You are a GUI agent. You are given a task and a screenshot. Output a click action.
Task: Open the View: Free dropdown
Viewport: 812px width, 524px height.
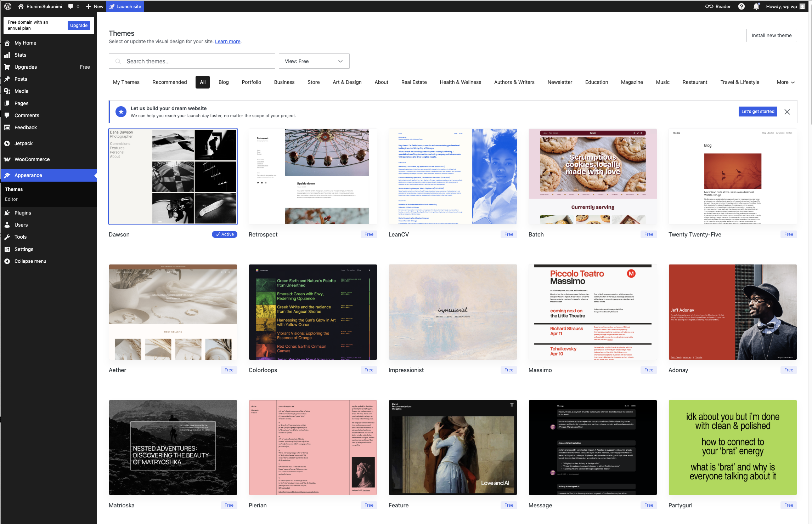[314, 61]
